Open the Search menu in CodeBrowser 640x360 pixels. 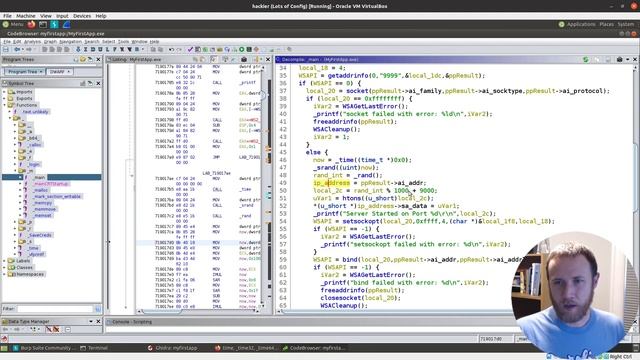92,42
